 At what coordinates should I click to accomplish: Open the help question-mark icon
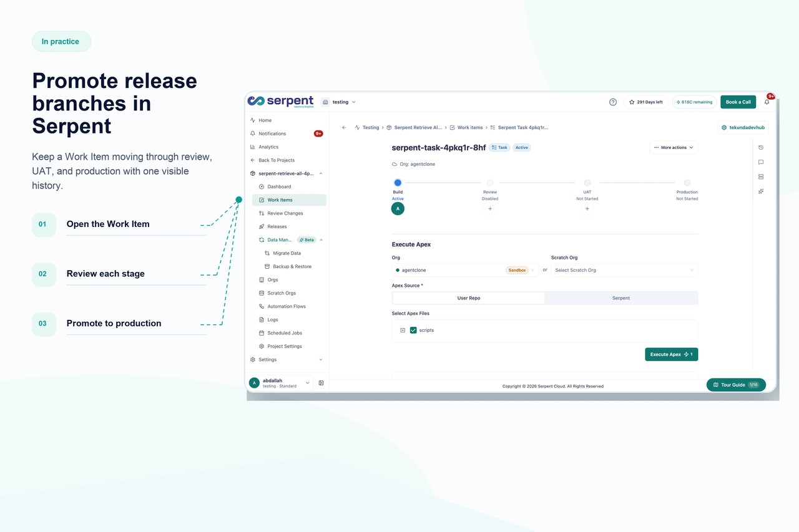coord(613,102)
